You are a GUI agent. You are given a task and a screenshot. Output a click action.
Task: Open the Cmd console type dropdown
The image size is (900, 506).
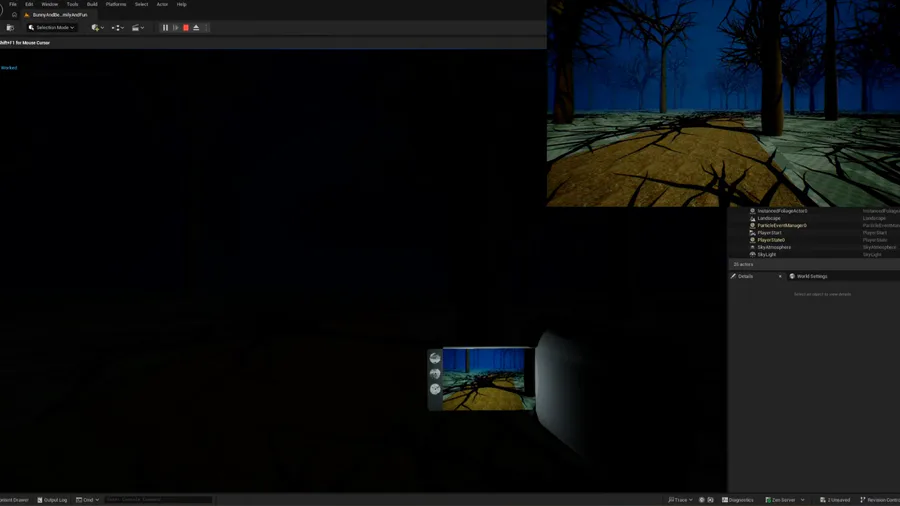[88, 500]
